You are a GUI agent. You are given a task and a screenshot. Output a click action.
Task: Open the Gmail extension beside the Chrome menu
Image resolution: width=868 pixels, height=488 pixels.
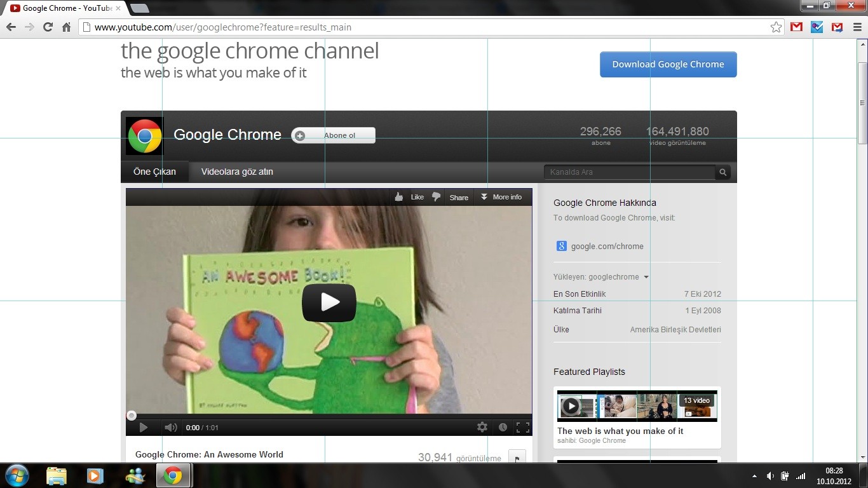point(837,27)
